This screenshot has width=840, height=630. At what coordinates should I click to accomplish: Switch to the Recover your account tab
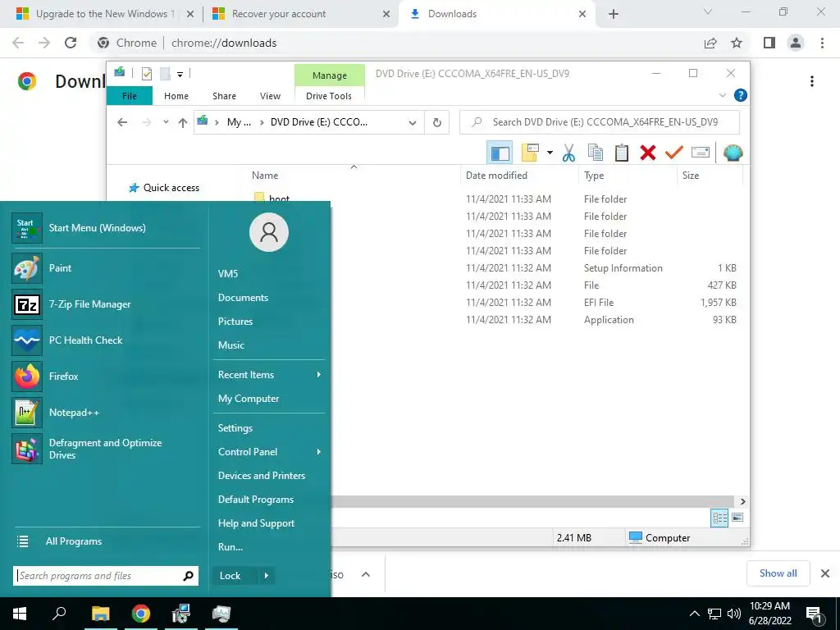pos(300,14)
